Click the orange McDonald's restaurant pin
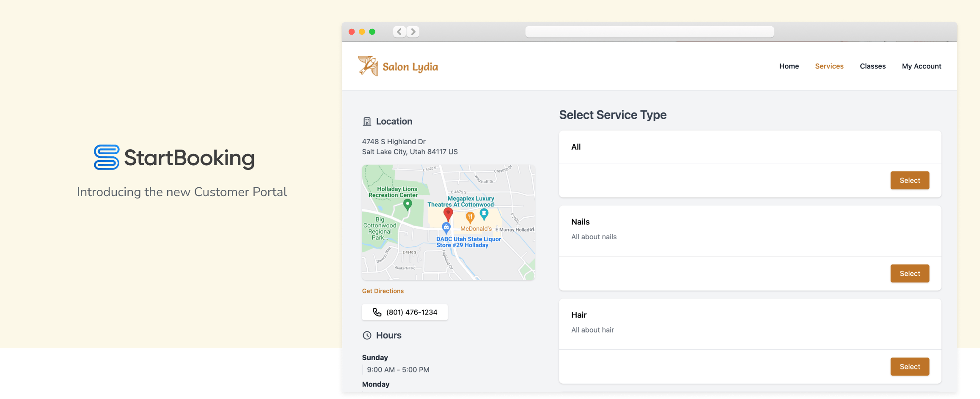 pos(470,218)
